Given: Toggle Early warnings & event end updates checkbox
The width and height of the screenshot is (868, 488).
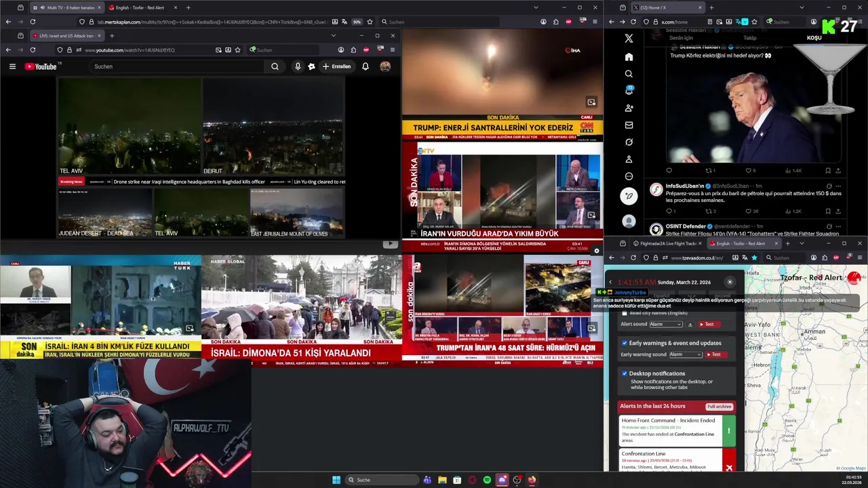Looking at the screenshot, I should [x=625, y=343].
